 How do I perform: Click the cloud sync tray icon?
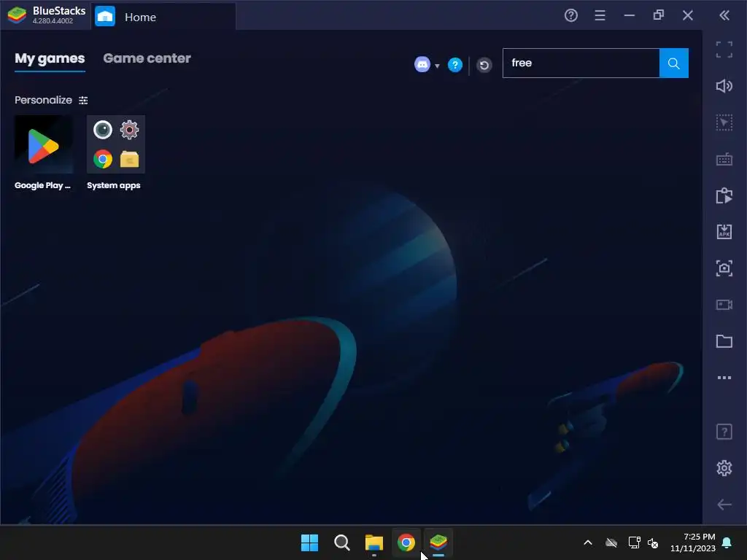point(611,542)
